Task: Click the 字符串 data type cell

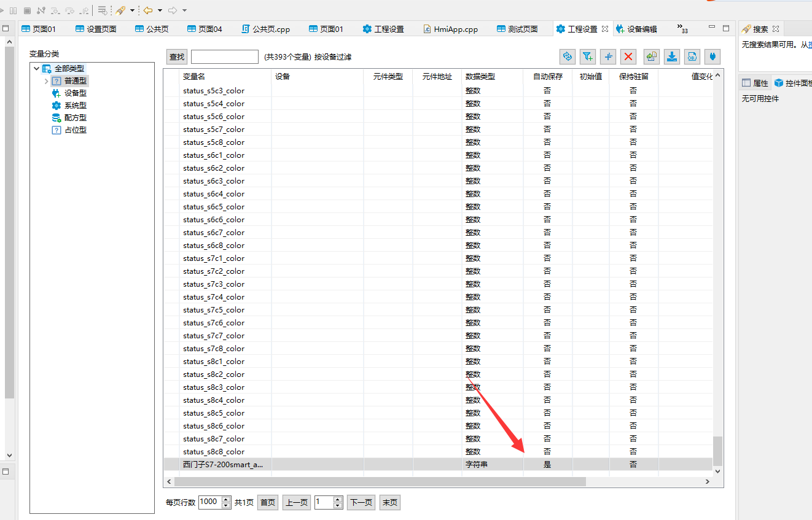Action: [493, 465]
